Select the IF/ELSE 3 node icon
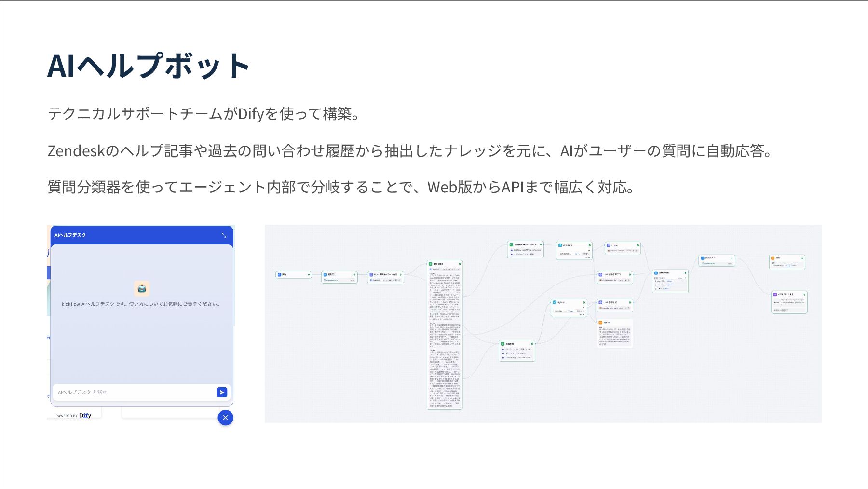The image size is (868, 489). (x=560, y=245)
